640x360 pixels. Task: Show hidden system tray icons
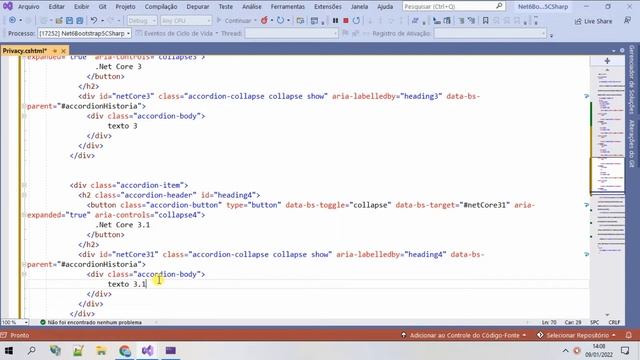(x=565, y=351)
